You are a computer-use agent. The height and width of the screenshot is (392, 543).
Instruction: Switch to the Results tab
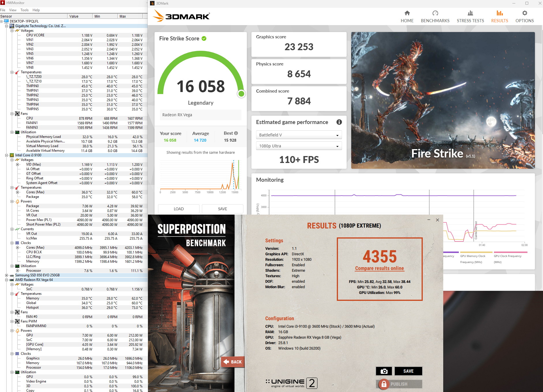(x=499, y=17)
